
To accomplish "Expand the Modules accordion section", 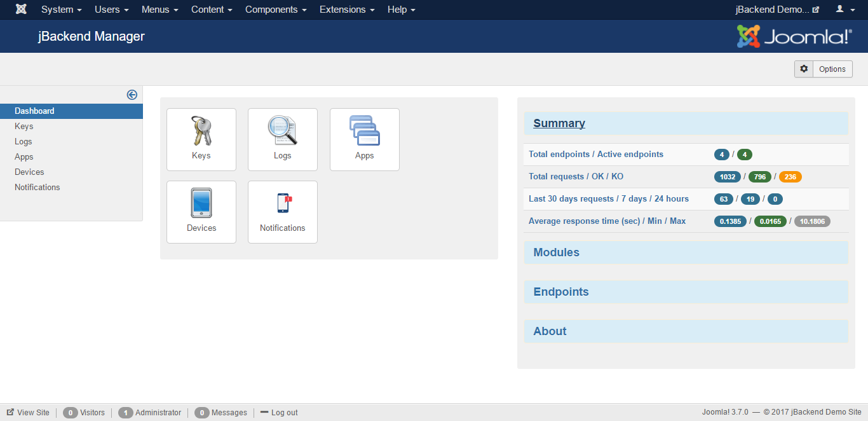I will [x=686, y=252].
